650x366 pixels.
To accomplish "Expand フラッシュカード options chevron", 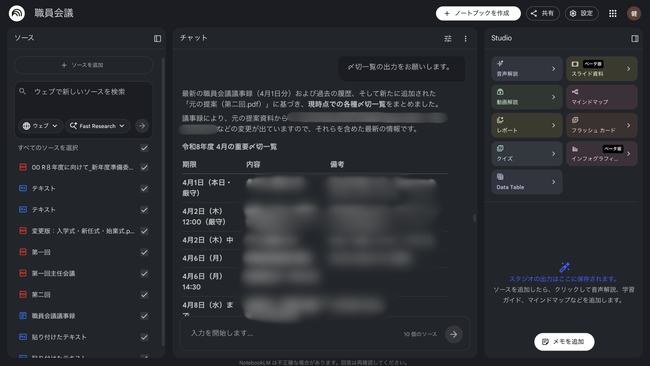I will pos(628,125).
